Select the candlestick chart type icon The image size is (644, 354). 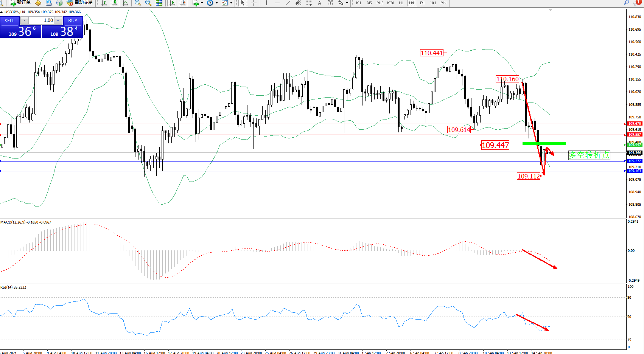point(115,3)
